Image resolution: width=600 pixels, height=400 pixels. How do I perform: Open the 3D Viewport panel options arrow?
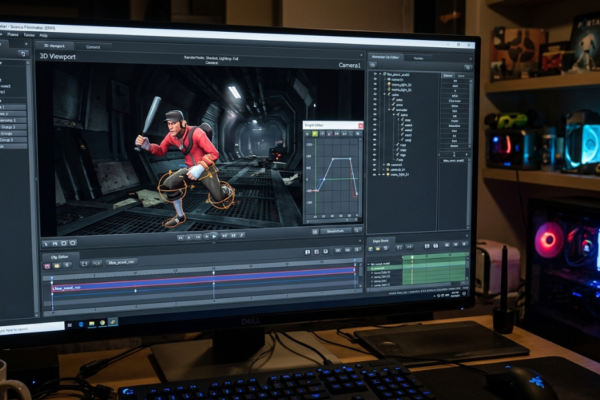click(x=361, y=56)
